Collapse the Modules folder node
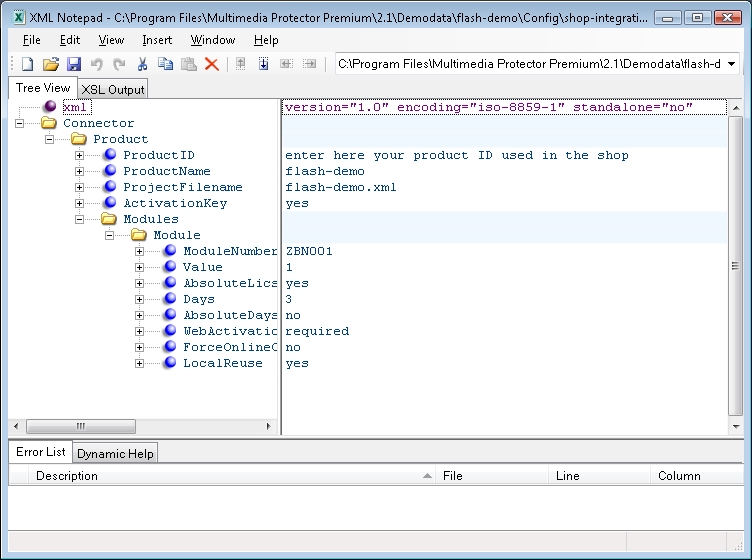752x560 pixels. 80,219
